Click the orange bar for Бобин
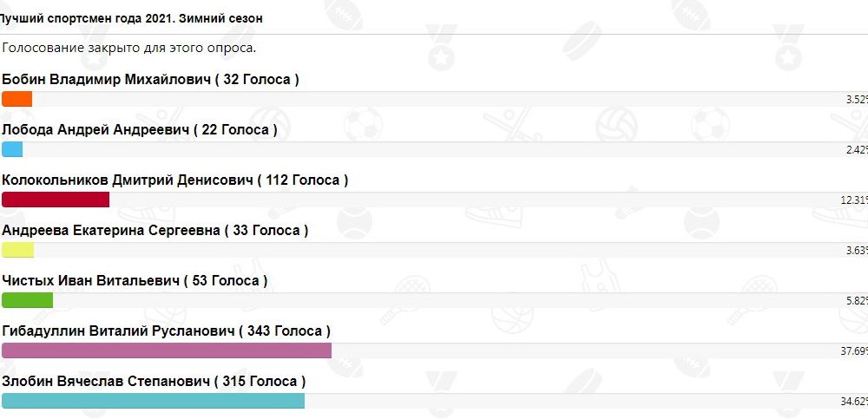This screenshot has height=419, width=868. coord(17,99)
